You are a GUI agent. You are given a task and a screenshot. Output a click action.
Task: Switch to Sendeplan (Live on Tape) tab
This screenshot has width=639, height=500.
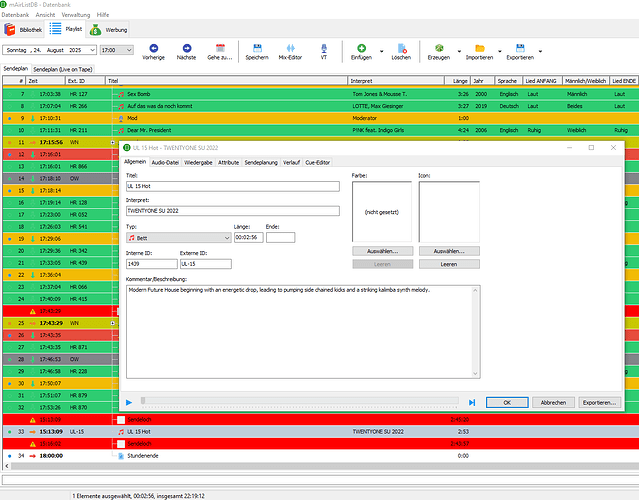[x=63, y=69]
